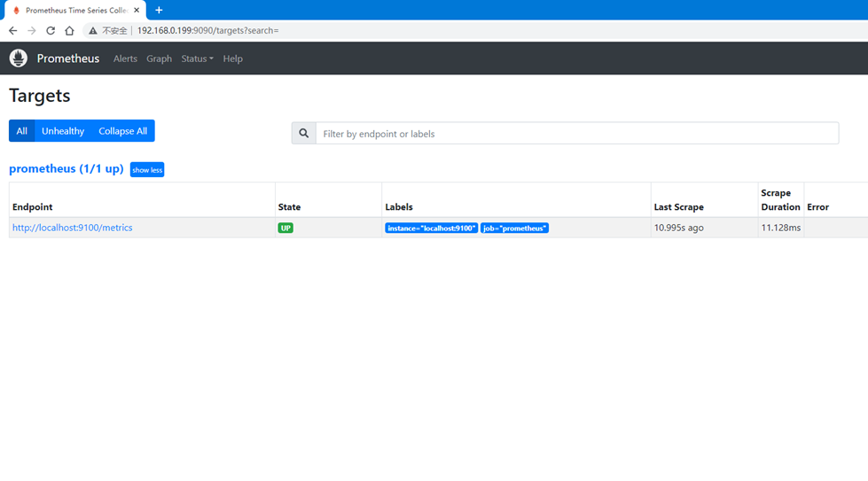Click the green UP state badge
This screenshot has height=481, width=868.
285,228
